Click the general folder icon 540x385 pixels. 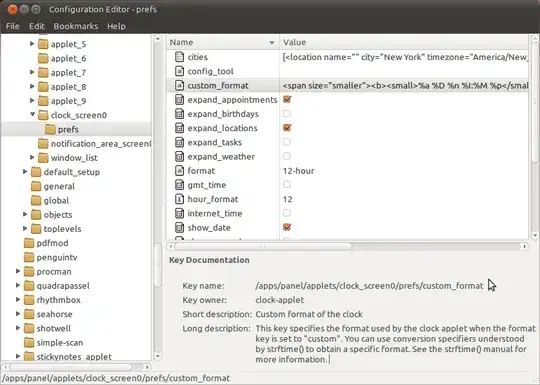pos(36,186)
